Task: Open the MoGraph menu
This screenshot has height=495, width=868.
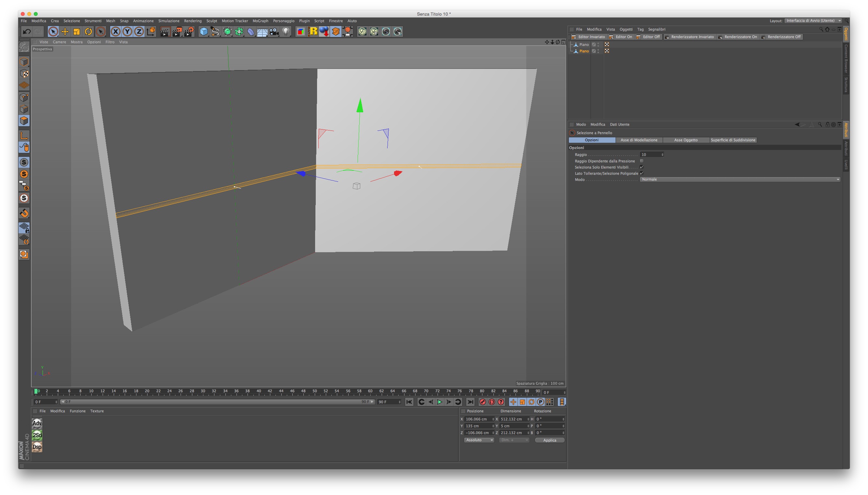Action: 260,21
